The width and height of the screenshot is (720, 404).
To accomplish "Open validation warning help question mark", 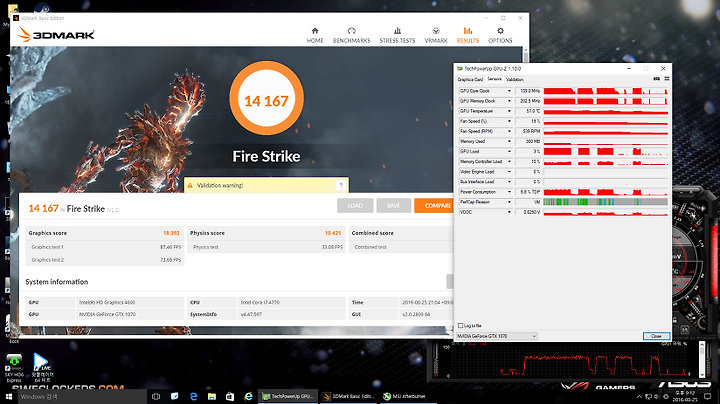I will 341,185.
